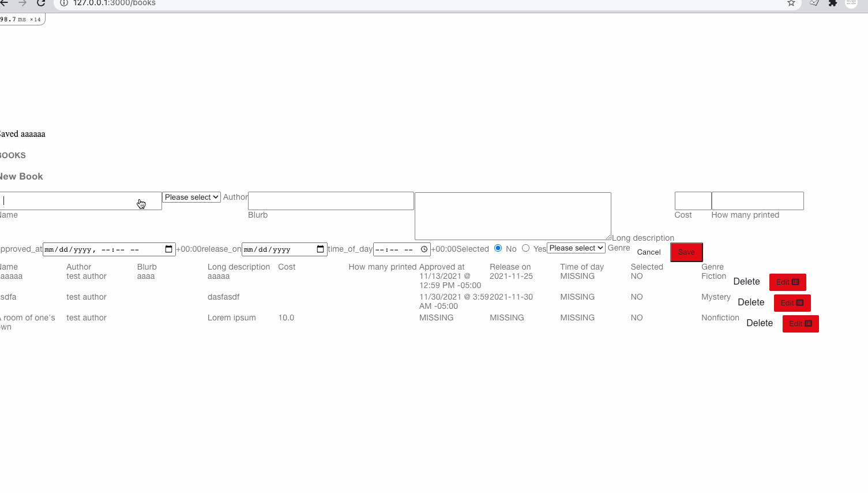868x493 pixels.
Task: Select the No radio for Selected
Action: (x=498, y=248)
